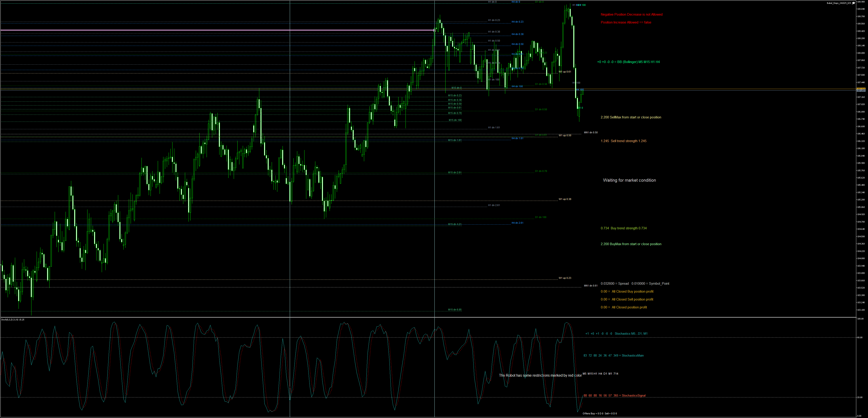Click the orange ask price tag 107.314
This screenshot has width=868, height=418.
861,89
